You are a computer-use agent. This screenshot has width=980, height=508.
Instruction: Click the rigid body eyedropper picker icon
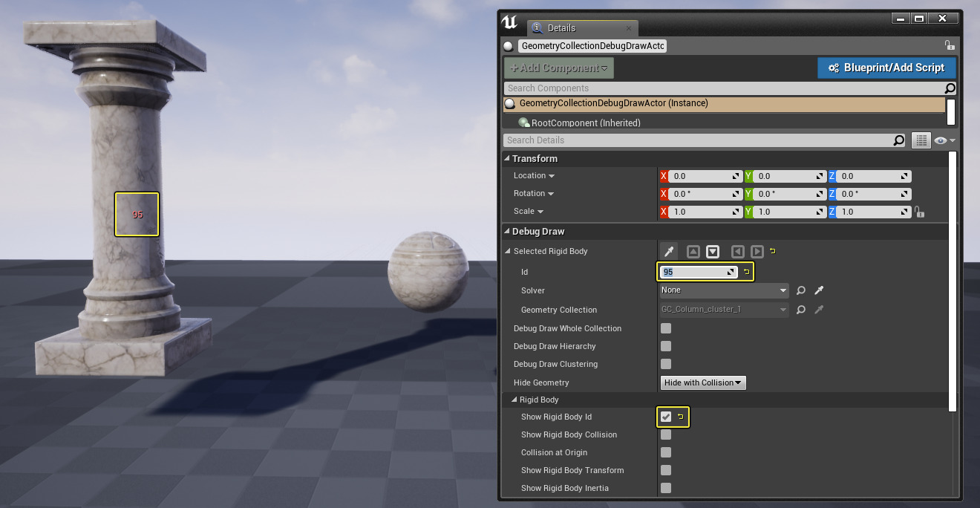click(669, 252)
